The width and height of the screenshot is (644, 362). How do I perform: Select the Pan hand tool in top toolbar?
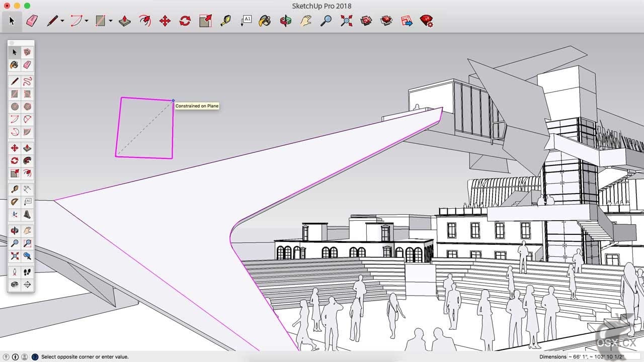pyautogui.click(x=306, y=21)
